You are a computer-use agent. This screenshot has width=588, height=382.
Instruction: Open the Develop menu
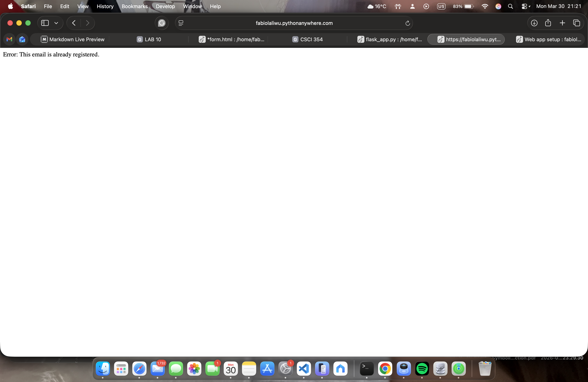tap(165, 6)
